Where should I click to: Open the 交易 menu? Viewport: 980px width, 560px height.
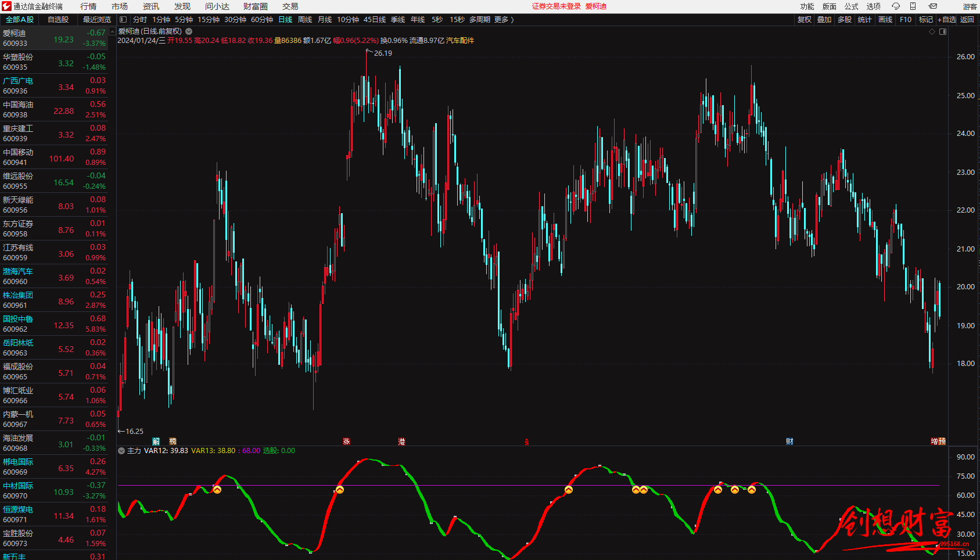(x=290, y=6)
